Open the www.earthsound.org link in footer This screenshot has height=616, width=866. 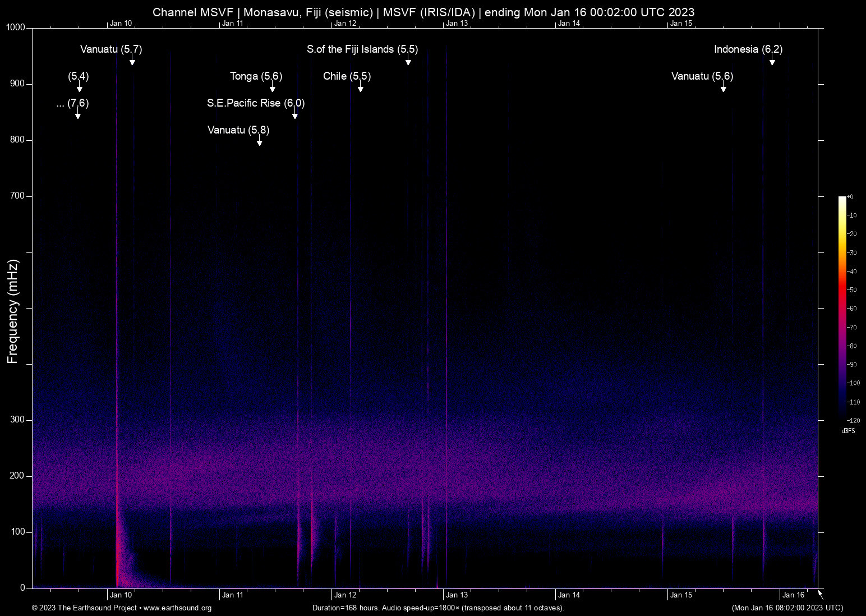click(177, 608)
